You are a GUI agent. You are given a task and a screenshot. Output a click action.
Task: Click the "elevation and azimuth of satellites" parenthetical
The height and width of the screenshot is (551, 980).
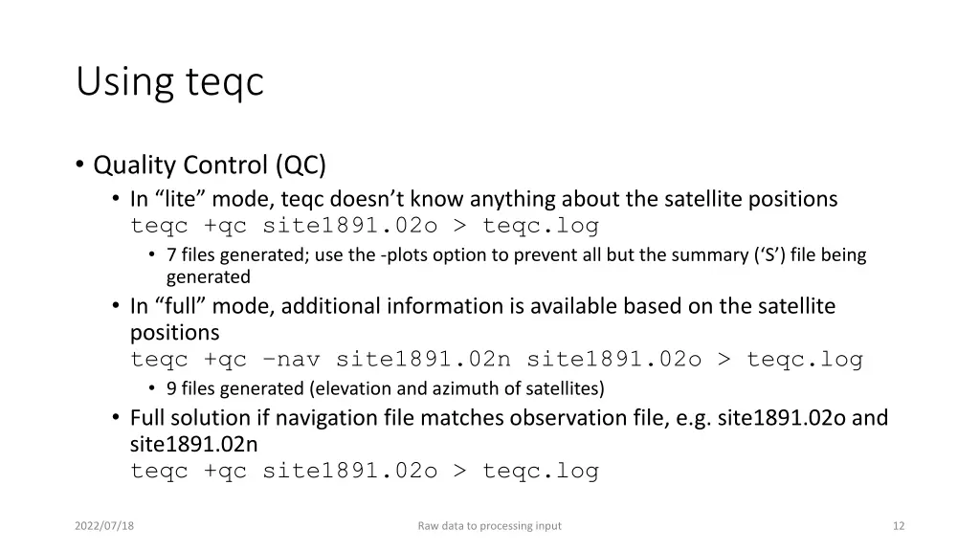[457, 388]
